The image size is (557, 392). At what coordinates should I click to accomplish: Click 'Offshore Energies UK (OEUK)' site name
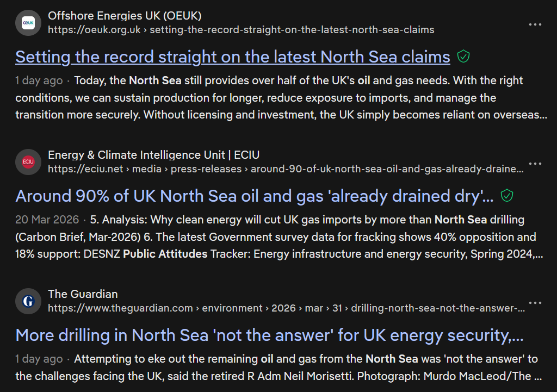click(x=125, y=16)
